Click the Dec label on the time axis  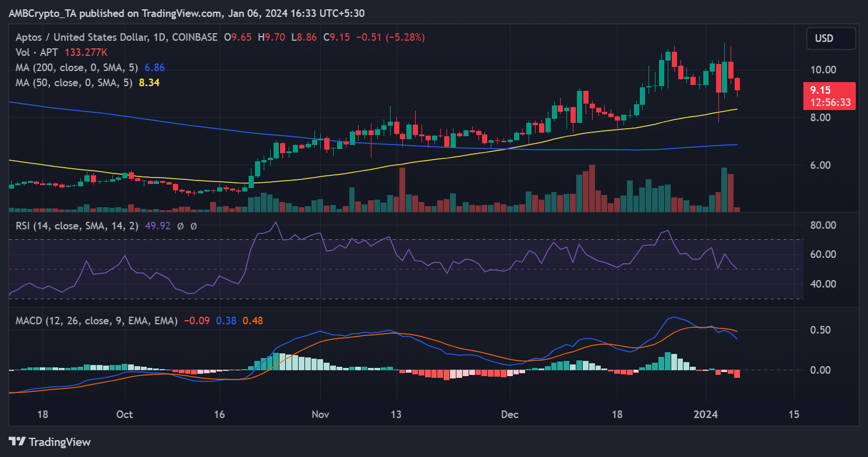click(x=509, y=415)
